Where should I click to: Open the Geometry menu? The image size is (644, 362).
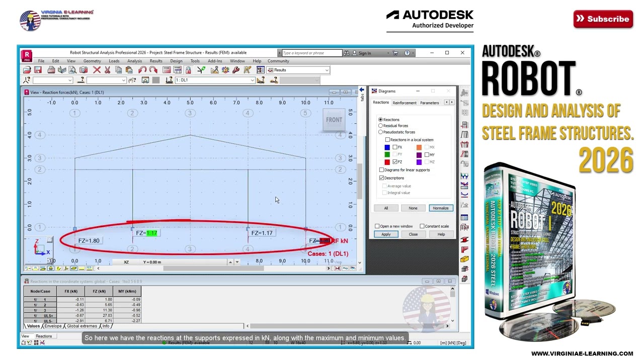[92, 61]
